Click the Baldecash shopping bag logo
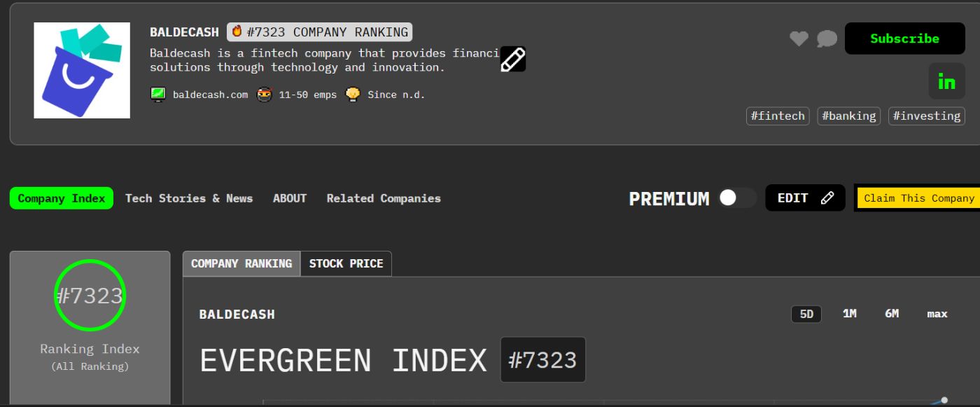This screenshot has height=407, width=980. [82, 70]
